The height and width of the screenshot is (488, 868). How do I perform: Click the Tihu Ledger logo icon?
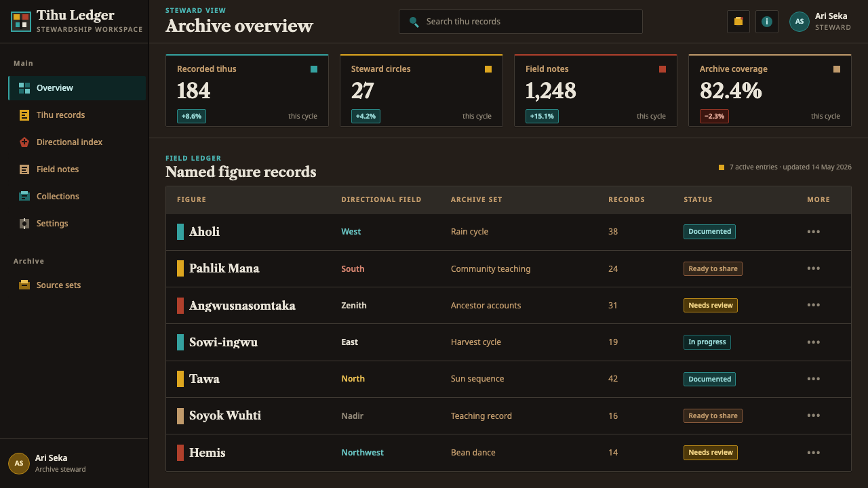[20, 22]
